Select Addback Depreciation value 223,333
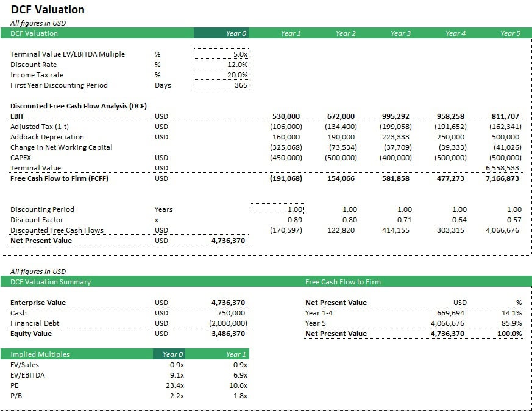The width and height of the screenshot is (532, 411). [x=395, y=137]
